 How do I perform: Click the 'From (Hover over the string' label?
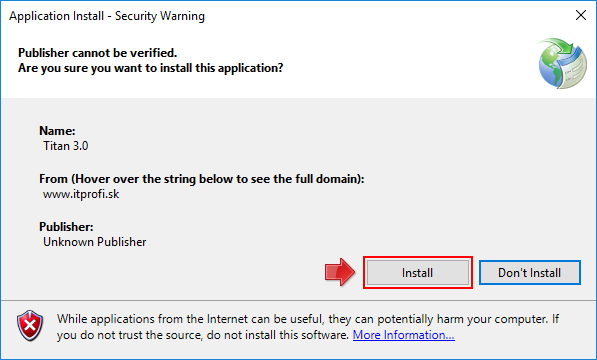tap(201, 179)
